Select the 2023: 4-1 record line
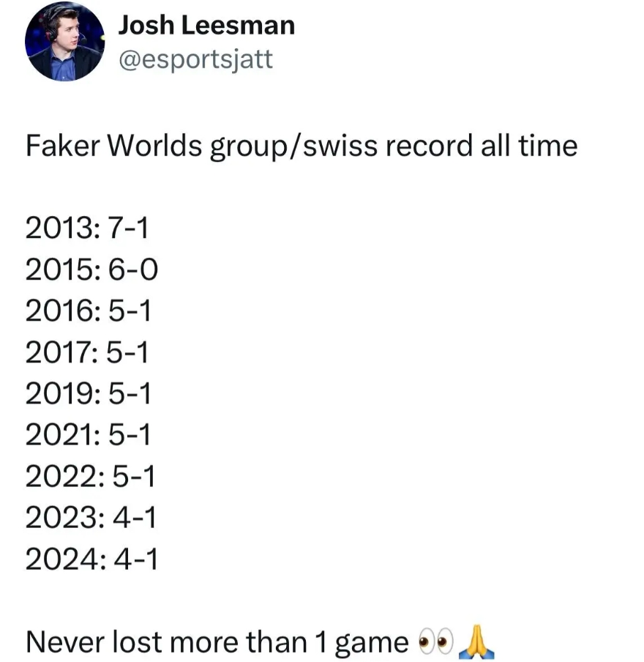The width and height of the screenshot is (644, 662). (x=91, y=518)
